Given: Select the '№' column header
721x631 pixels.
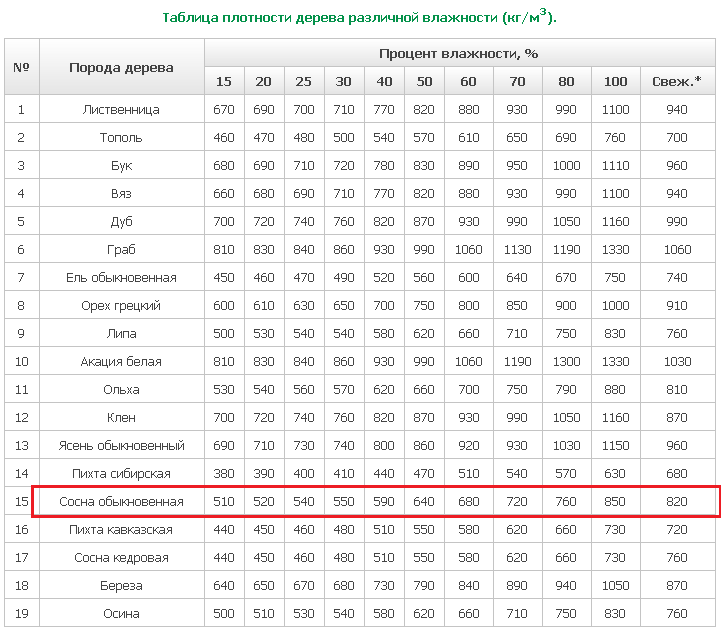Looking at the screenshot, I should (22, 67).
